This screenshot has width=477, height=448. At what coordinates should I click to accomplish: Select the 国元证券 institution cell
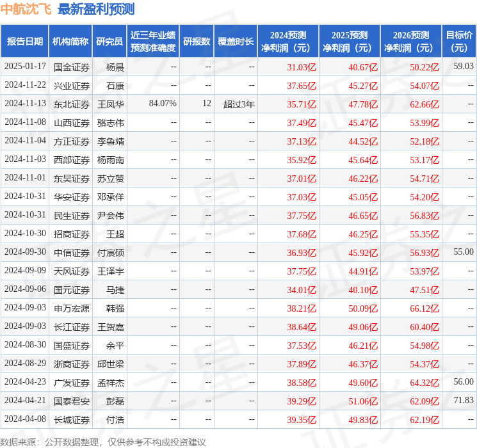tap(70, 289)
